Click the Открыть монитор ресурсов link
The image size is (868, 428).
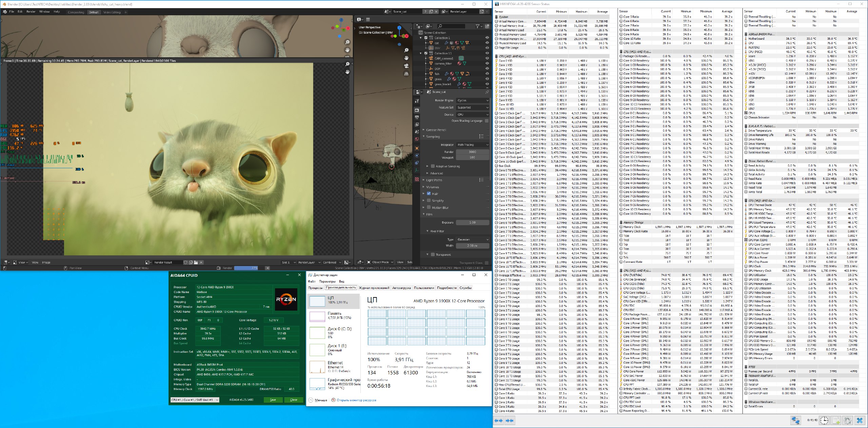pyautogui.click(x=356, y=400)
